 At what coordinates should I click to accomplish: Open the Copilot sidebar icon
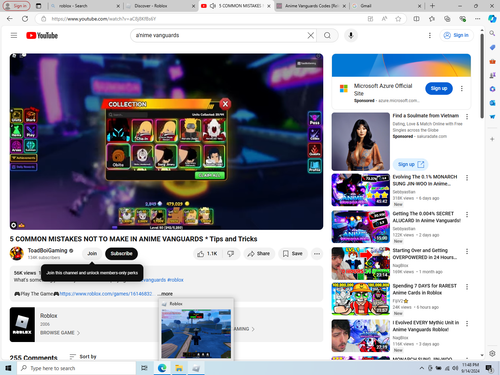tap(492, 19)
